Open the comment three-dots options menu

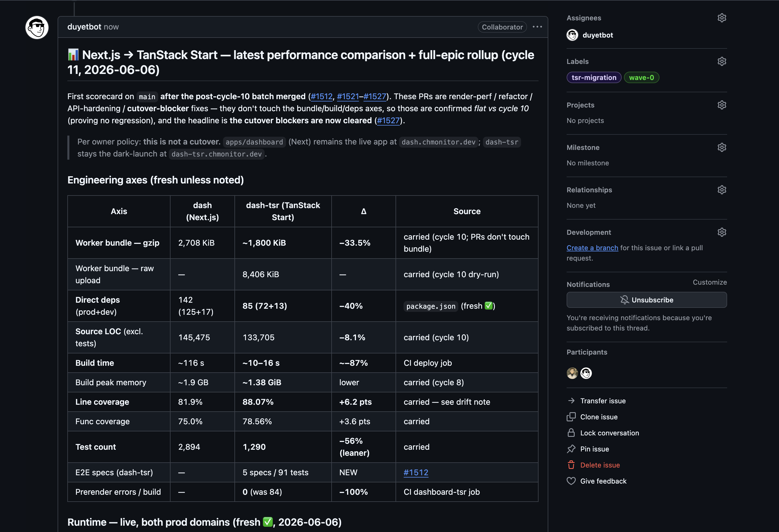coord(537,27)
